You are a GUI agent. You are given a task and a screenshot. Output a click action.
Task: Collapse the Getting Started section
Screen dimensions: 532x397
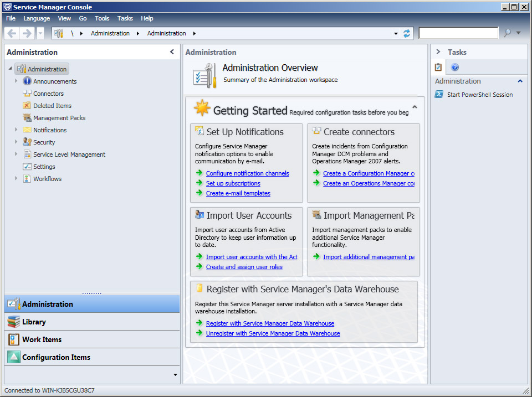coord(415,107)
